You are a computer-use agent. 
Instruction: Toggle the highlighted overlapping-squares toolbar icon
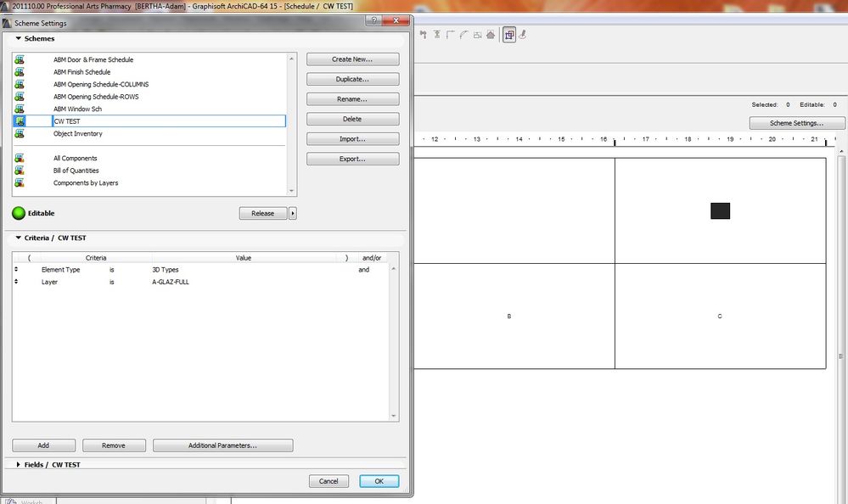(509, 35)
